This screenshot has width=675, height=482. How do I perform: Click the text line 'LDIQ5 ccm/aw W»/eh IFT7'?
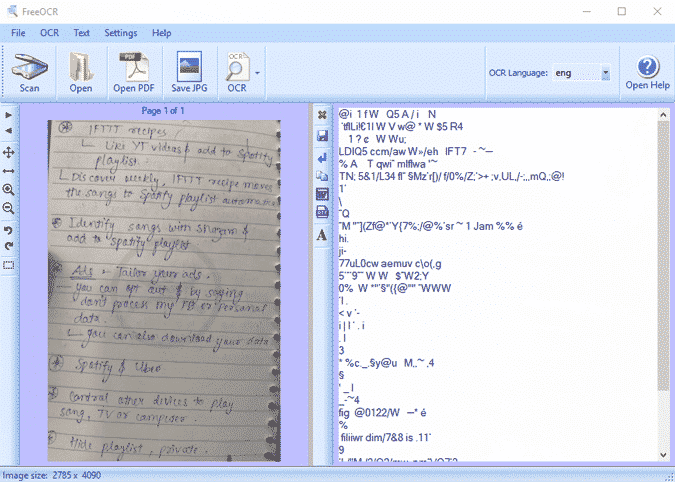coord(403,151)
